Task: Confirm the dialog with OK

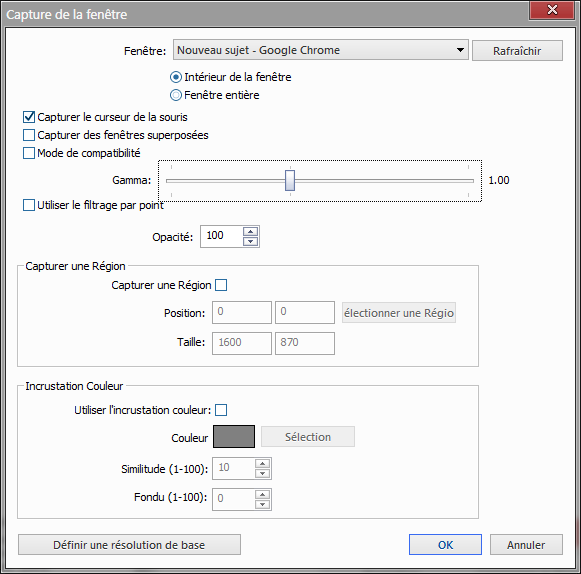Action: 445,545
